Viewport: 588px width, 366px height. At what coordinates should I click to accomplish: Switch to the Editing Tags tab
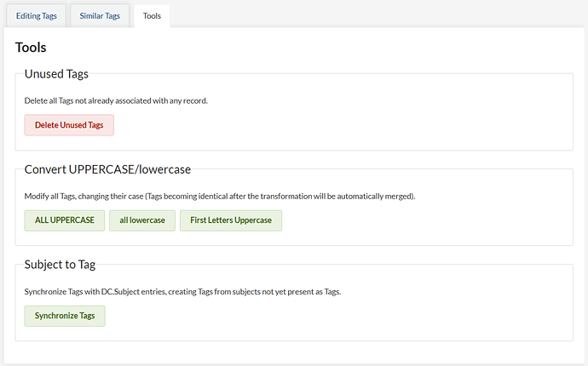[x=36, y=16]
